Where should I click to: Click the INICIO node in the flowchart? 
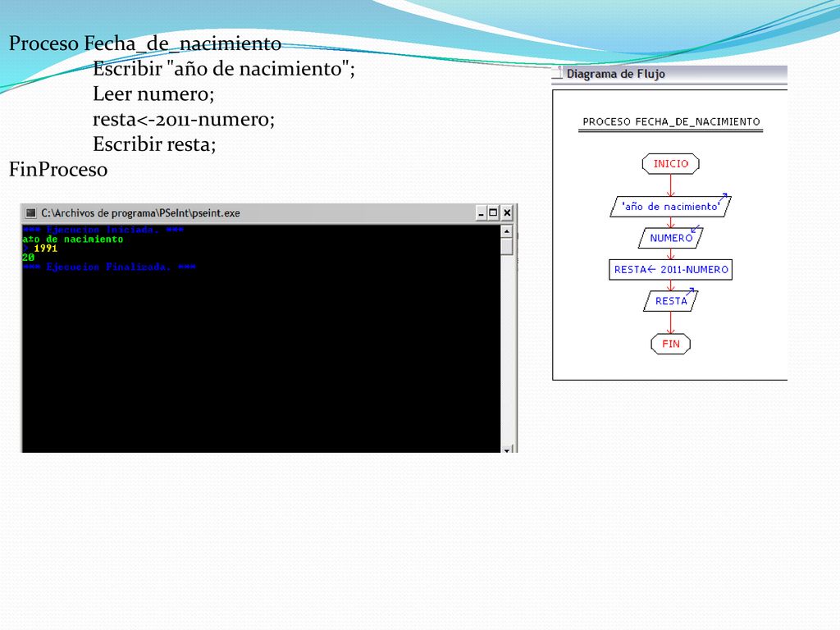click(x=671, y=164)
